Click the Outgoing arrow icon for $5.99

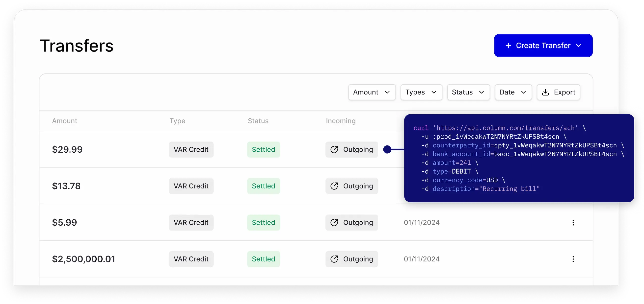click(334, 222)
